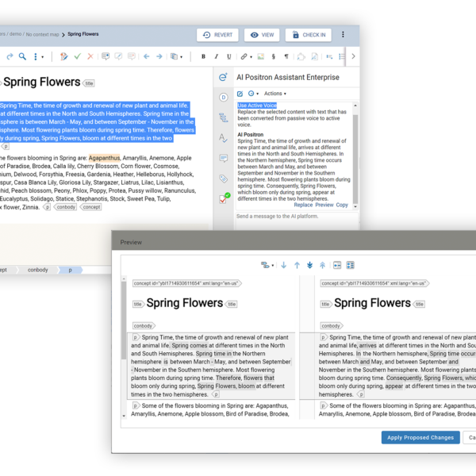Open the validation checkmark side panel tab

(225, 198)
